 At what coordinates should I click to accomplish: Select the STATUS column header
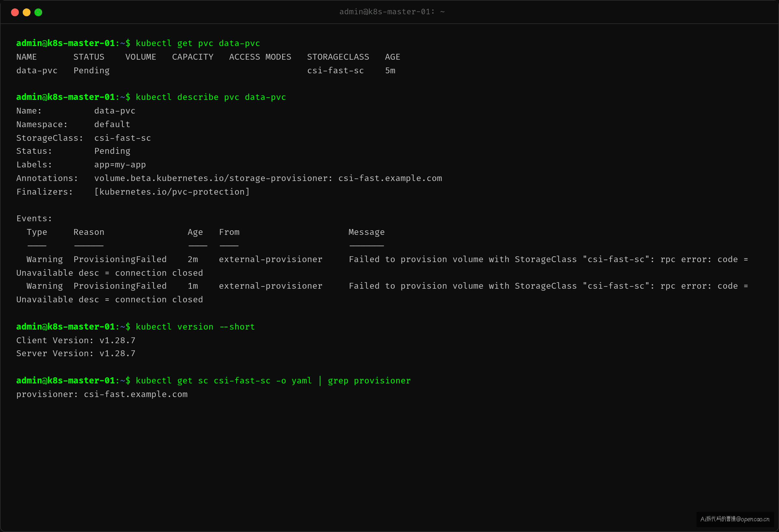[89, 57]
